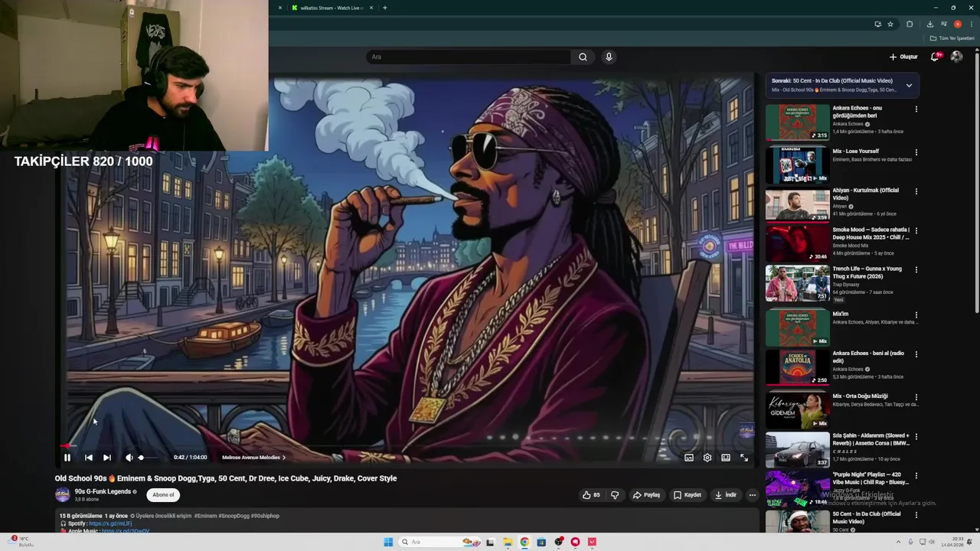Open options for Ahiyan - Kurtulmak video
This screenshot has width=980, height=551.
(916, 191)
